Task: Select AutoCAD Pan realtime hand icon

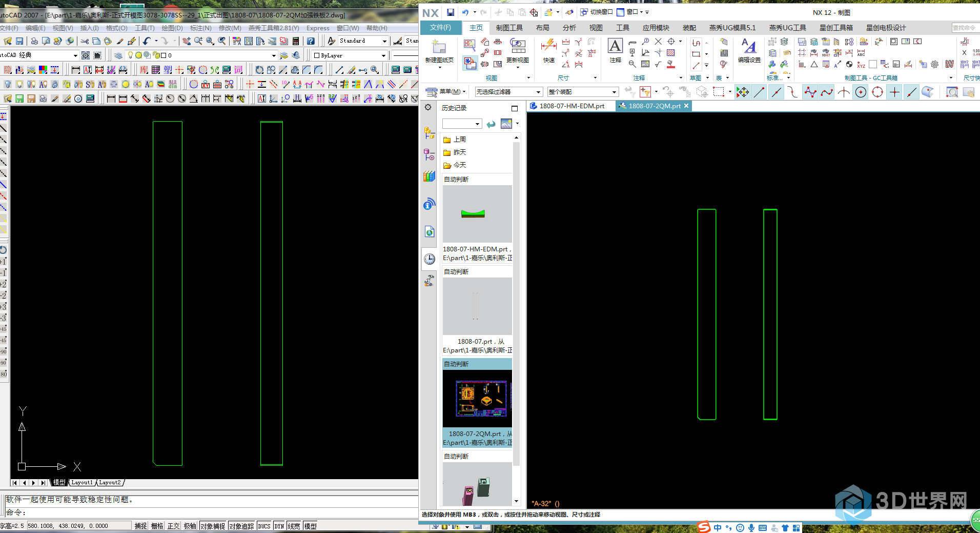Action: pos(186,41)
